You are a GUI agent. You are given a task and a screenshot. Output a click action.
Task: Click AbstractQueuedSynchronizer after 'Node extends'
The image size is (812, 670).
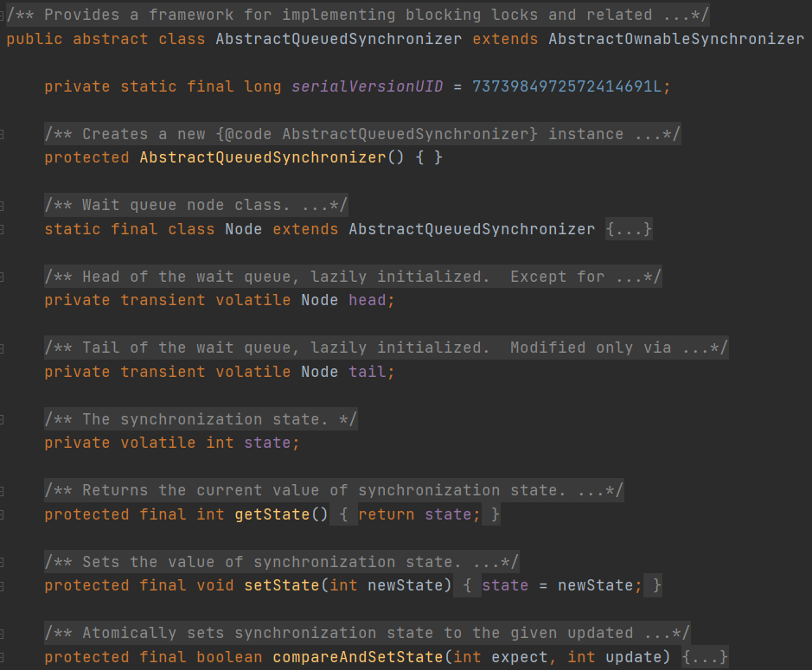[x=472, y=229]
